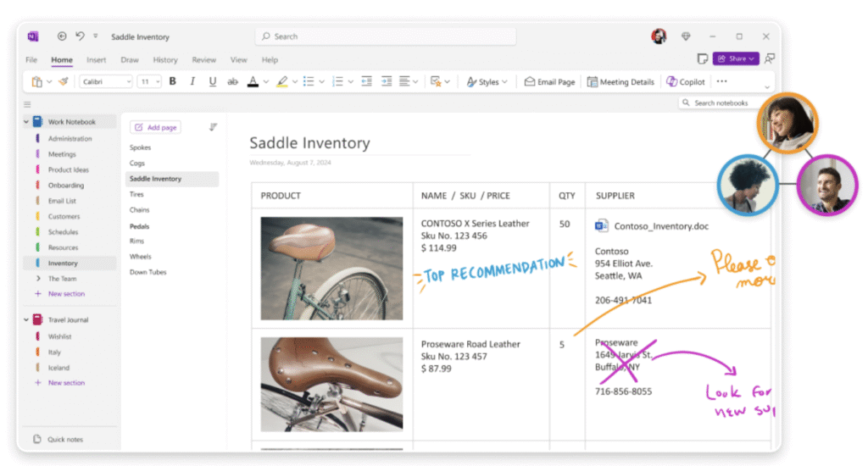Click the Increase Indent icon

coord(387,81)
